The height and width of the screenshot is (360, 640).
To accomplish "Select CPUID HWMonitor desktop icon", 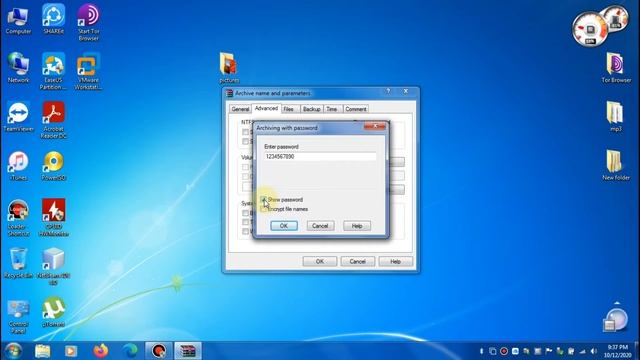I will [x=53, y=218].
